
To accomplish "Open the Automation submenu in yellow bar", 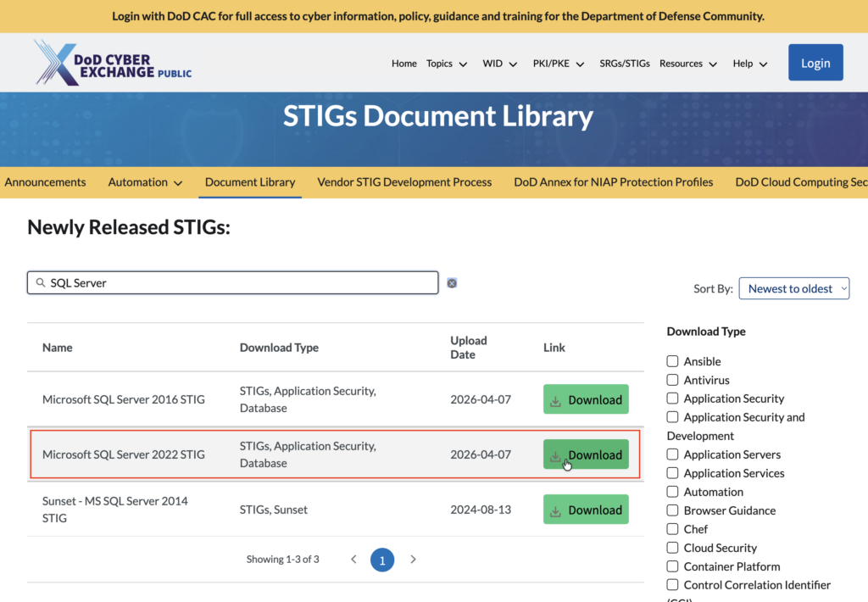I will point(145,182).
